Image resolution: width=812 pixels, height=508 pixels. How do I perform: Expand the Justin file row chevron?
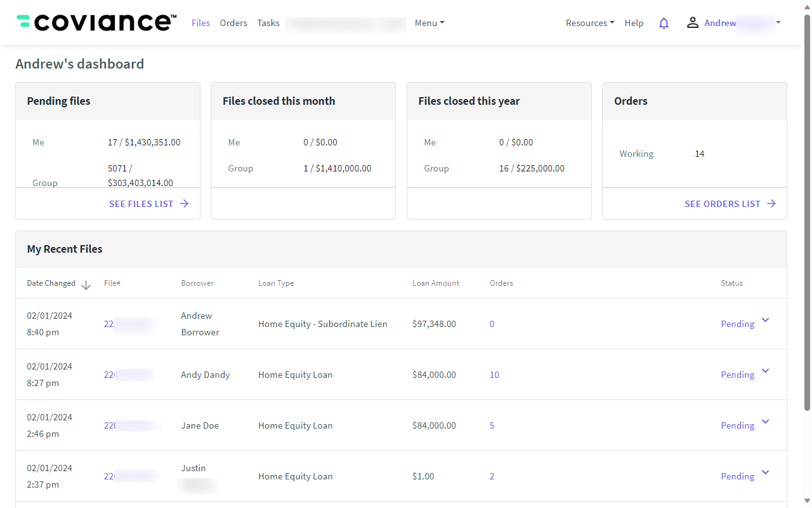765,473
